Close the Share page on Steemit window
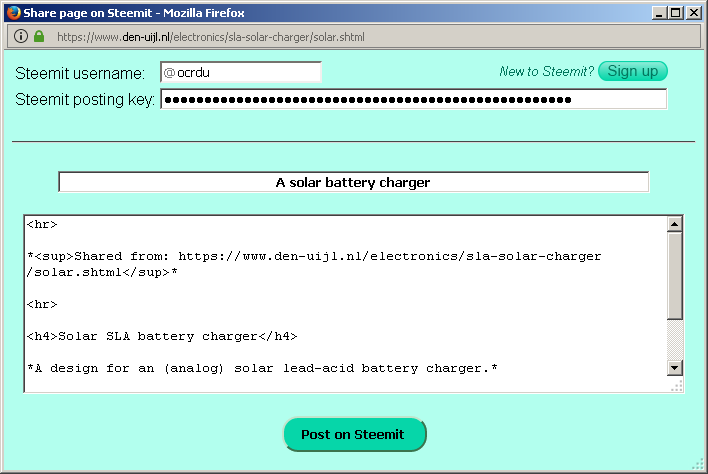 click(x=694, y=13)
